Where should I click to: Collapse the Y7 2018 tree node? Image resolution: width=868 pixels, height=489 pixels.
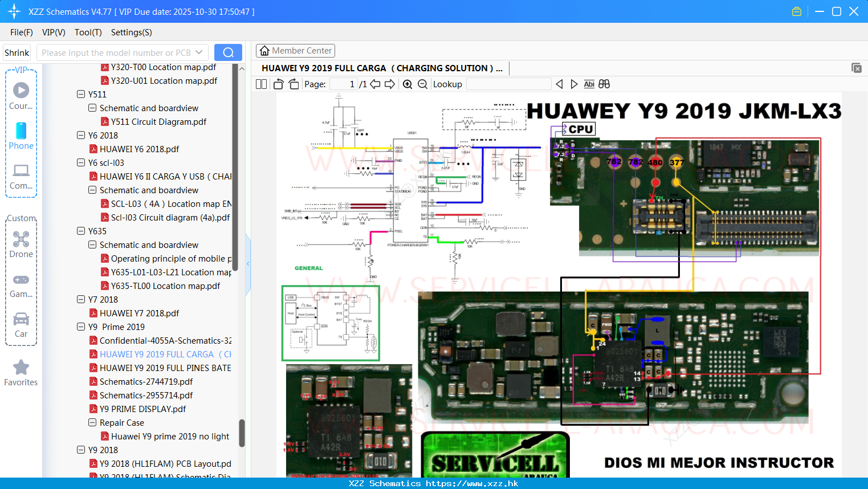click(x=81, y=299)
